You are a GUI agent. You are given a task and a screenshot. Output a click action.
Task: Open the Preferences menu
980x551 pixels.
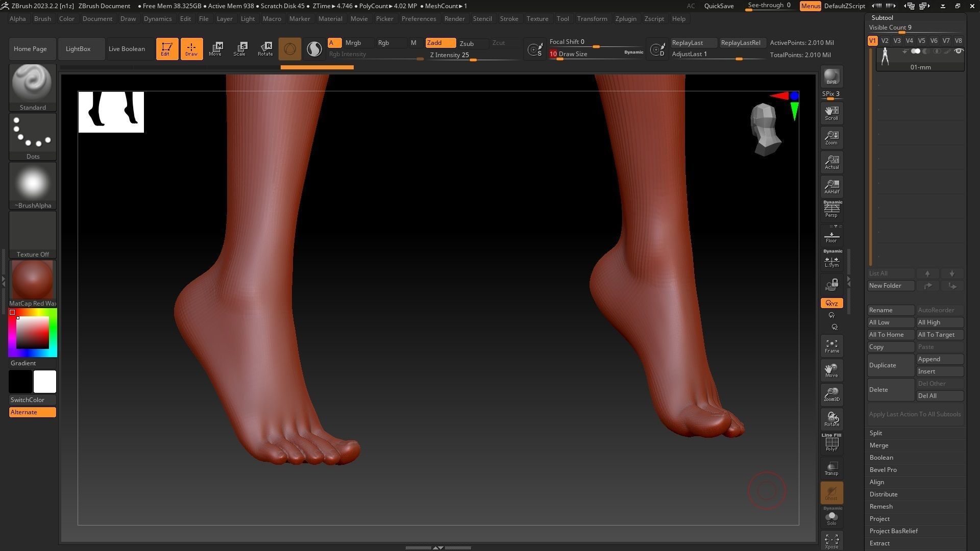(419, 19)
